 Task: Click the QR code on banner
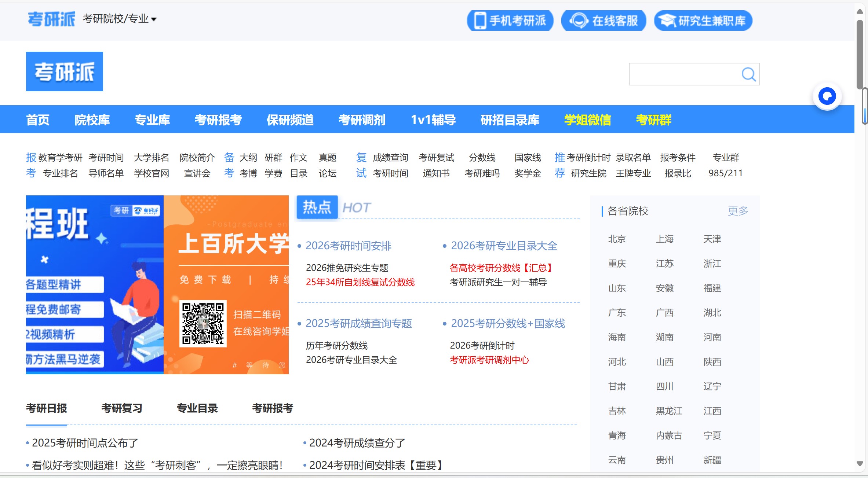203,323
